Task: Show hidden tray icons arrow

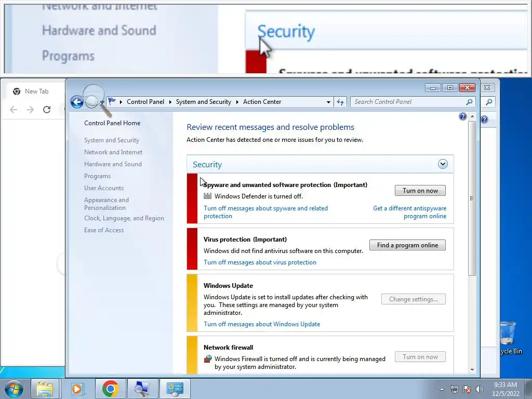Action: pyautogui.click(x=442, y=389)
